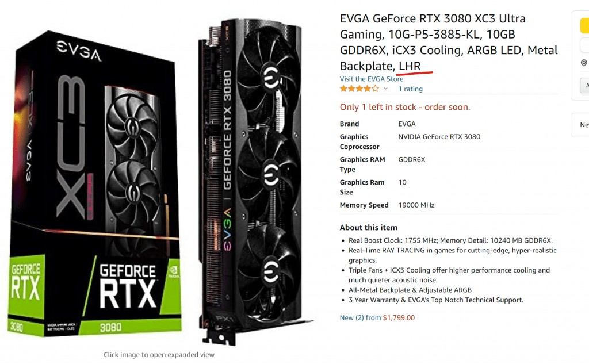Image resolution: width=589 pixels, height=364 pixels.
Task: Click the expanded view caption below image
Action: [x=159, y=355]
